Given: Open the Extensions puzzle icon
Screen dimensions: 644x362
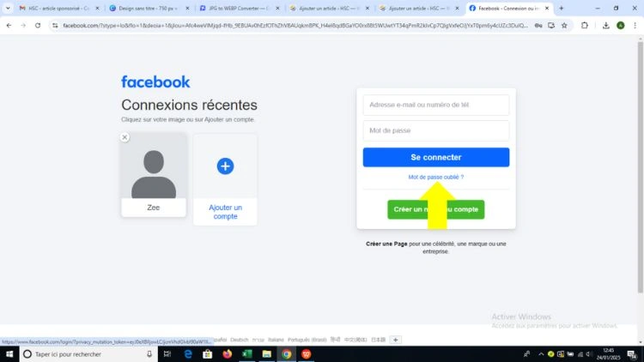Looking at the screenshot, I should (x=585, y=26).
